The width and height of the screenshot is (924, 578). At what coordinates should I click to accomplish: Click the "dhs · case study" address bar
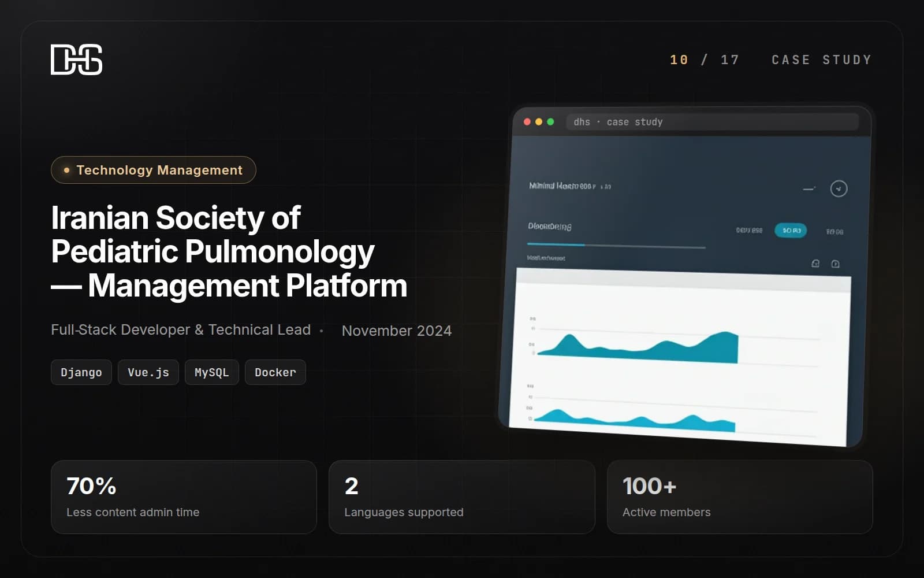pos(712,122)
